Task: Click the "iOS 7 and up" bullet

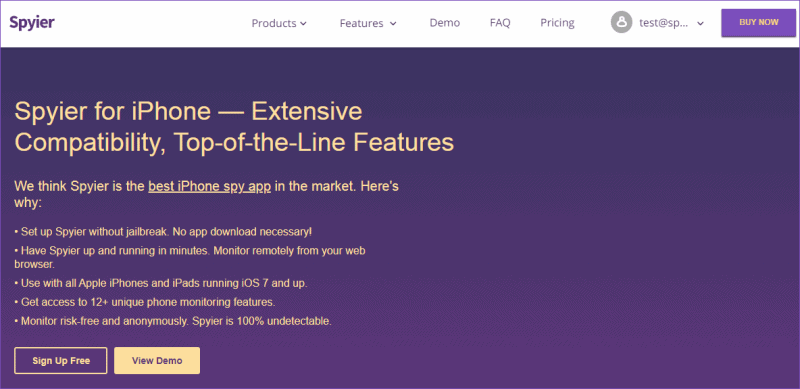Action: point(161,282)
